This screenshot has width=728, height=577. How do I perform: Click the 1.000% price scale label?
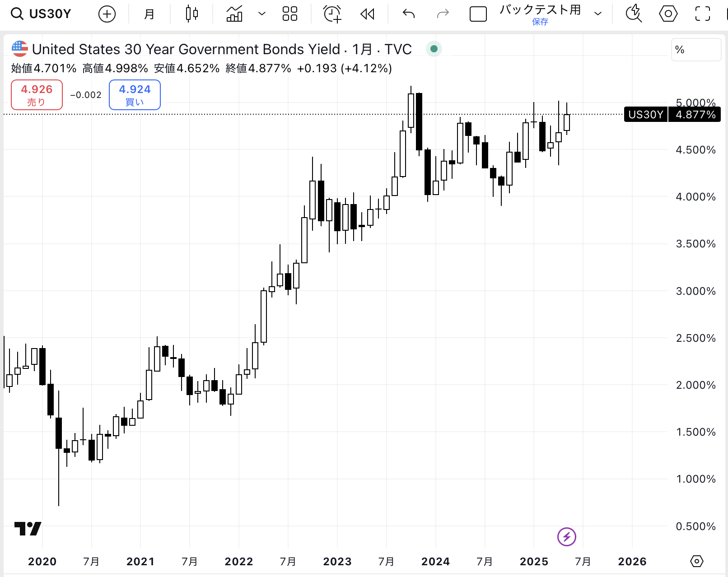pyautogui.click(x=695, y=479)
